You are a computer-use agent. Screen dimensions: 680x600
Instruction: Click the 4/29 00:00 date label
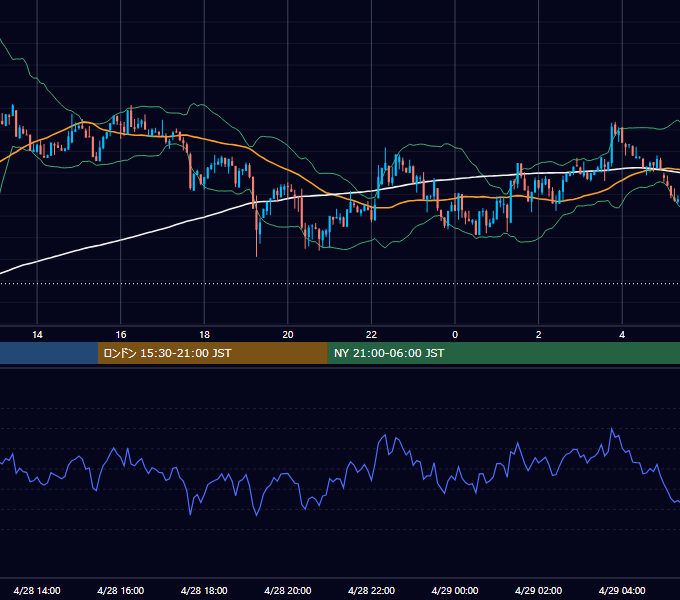(x=455, y=590)
